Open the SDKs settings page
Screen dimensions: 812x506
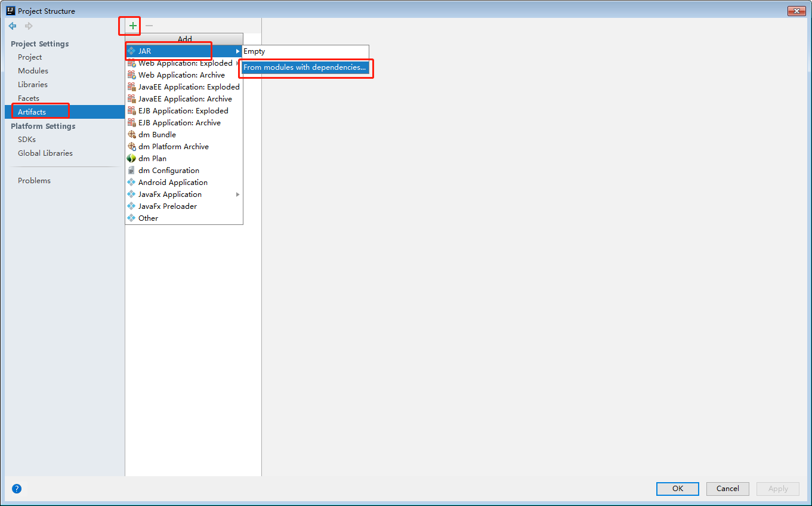point(26,139)
